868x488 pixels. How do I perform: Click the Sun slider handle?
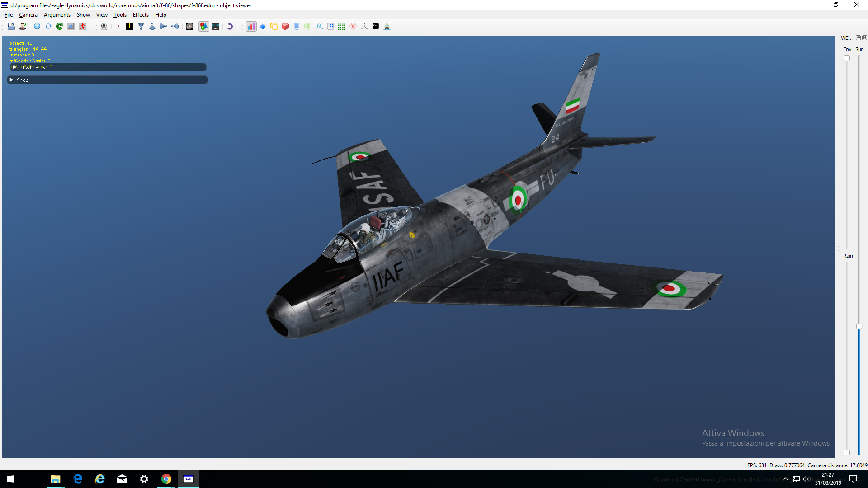click(x=859, y=326)
